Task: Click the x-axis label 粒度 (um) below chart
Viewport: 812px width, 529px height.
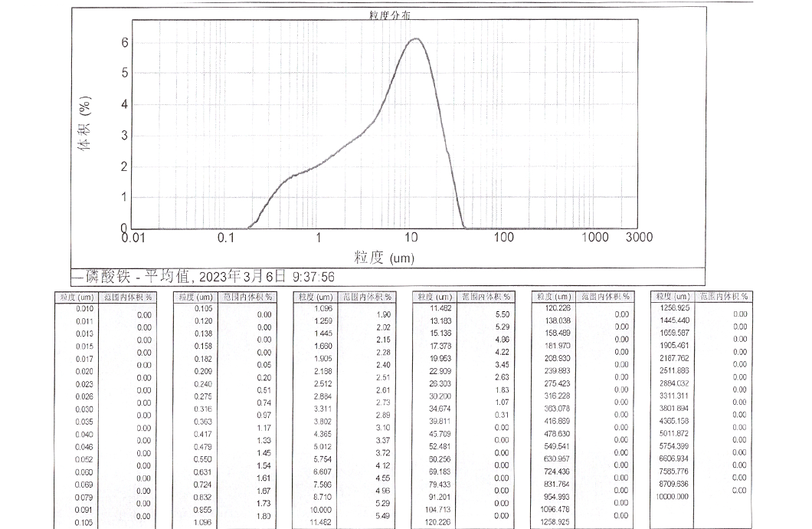Action: [384, 258]
